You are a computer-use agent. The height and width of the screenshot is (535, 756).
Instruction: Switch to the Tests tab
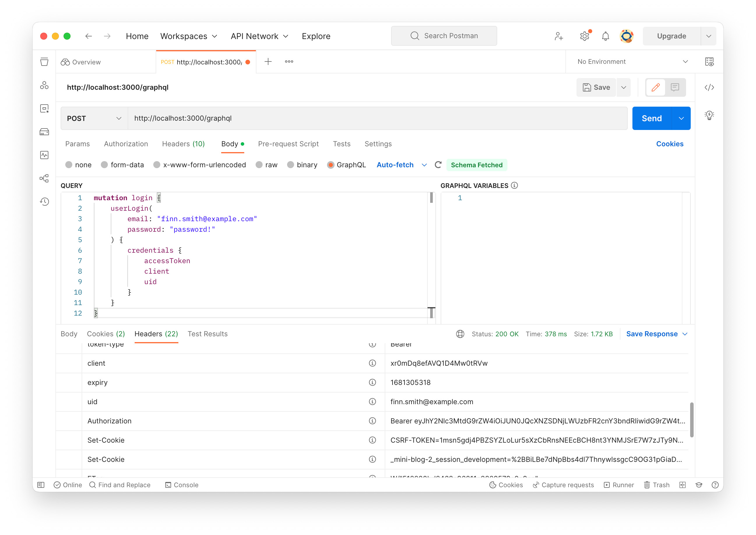coord(342,144)
